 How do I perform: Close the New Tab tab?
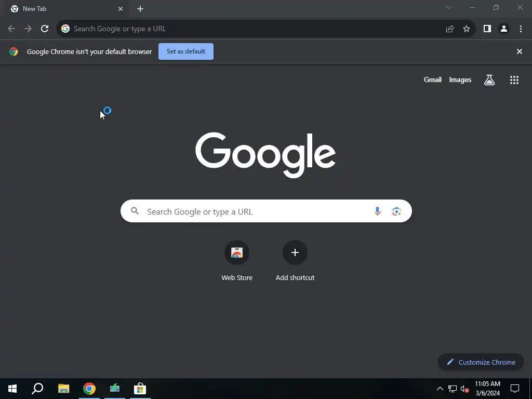pos(121,9)
